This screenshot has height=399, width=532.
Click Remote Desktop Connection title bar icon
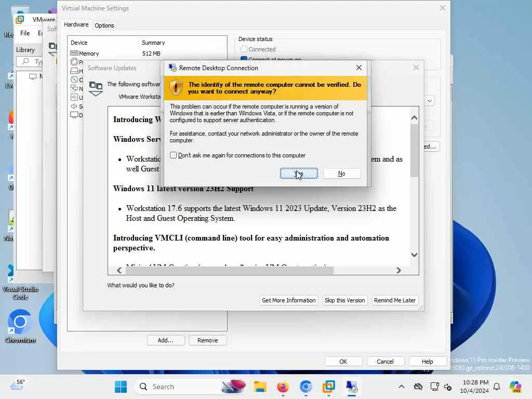[x=172, y=68]
